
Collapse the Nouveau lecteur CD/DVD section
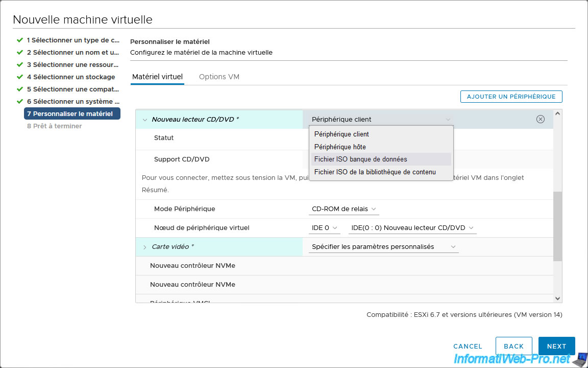tap(145, 120)
